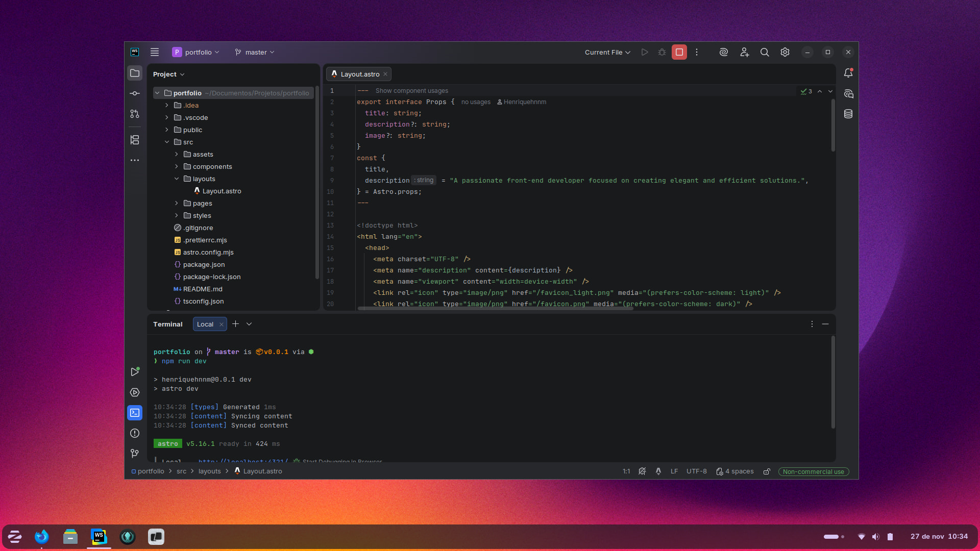980x551 pixels.
Task: Click the editor horizontal scrollbar
Action: (x=495, y=308)
